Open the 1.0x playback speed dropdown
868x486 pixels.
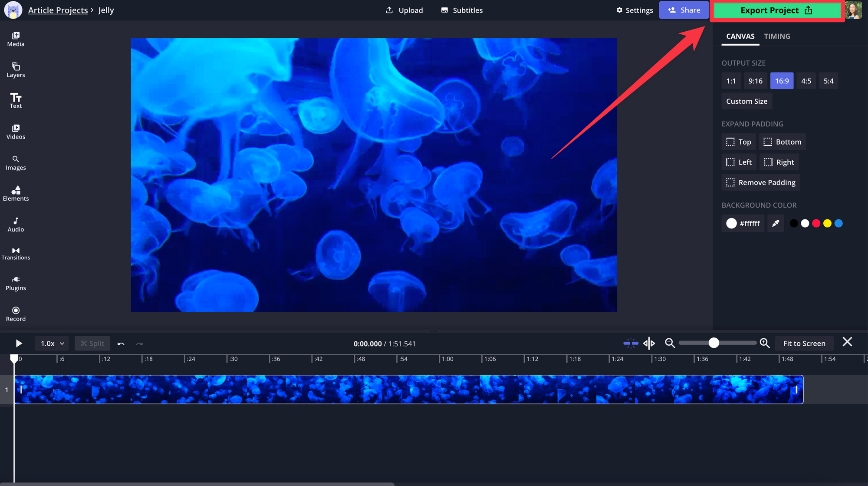tap(52, 344)
